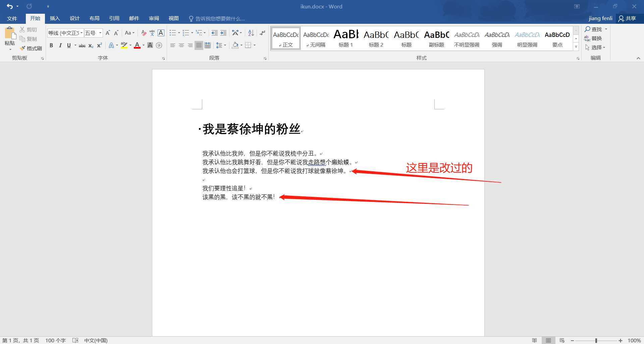Apply the yellow text highlight color
644x344 pixels.
click(124, 45)
